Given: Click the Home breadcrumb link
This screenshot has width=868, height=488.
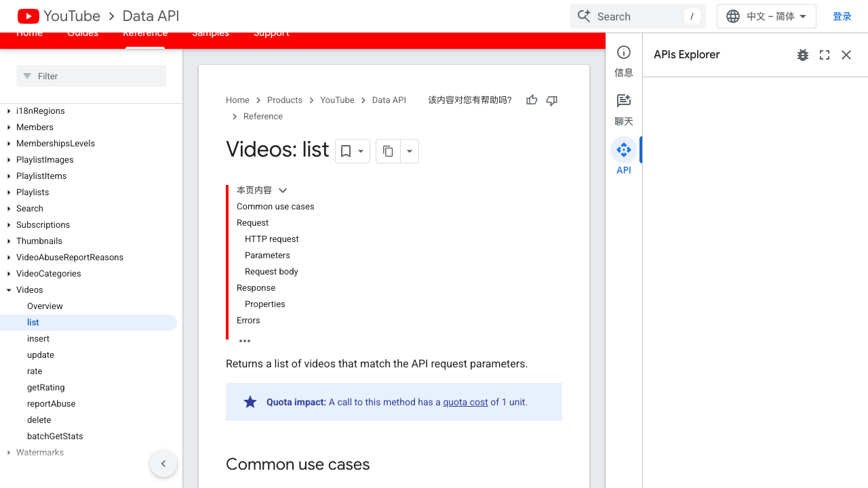Looking at the screenshot, I should (237, 100).
